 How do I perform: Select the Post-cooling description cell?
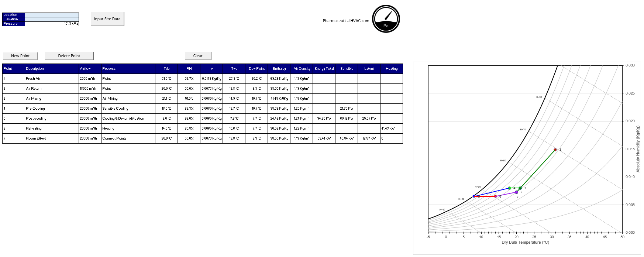pyautogui.click(x=52, y=119)
